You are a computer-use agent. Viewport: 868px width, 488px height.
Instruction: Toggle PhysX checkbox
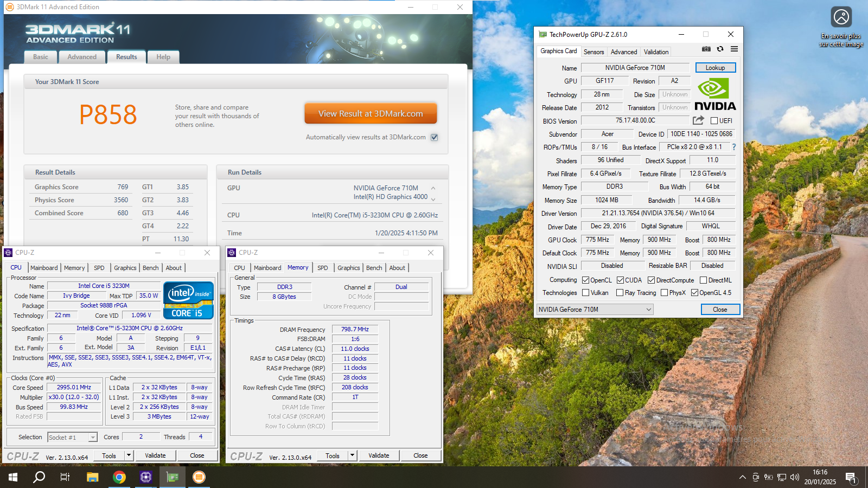[x=664, y=293]
